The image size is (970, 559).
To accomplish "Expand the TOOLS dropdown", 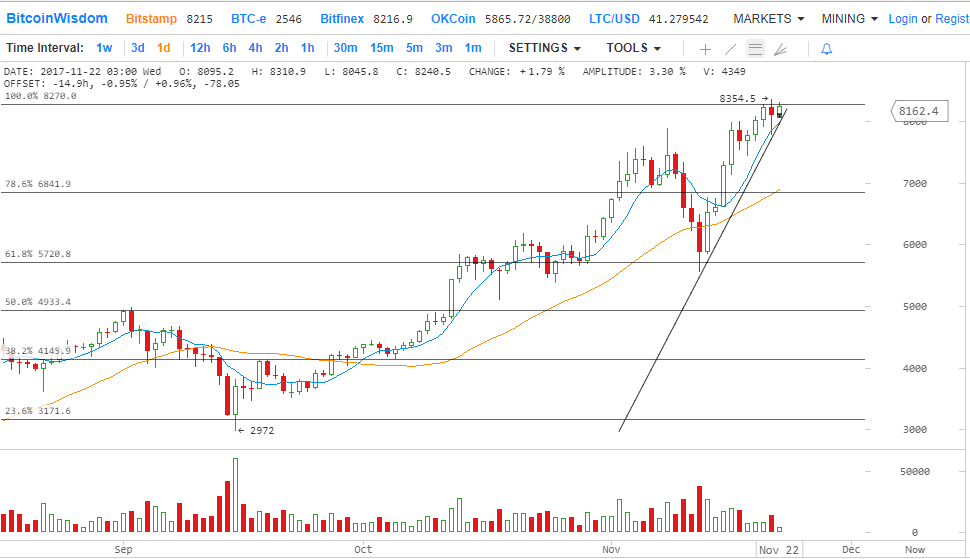I will 633,48.
